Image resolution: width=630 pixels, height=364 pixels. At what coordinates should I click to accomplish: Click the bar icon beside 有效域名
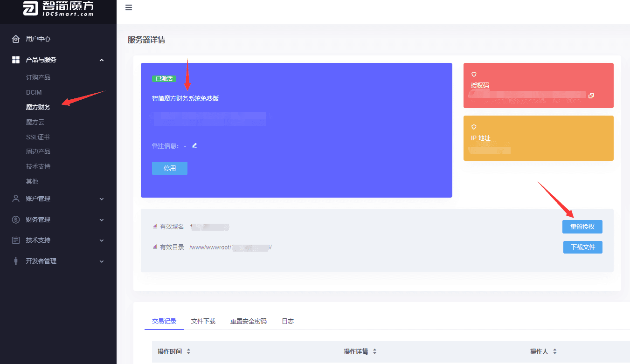click(x=155, y=227)
